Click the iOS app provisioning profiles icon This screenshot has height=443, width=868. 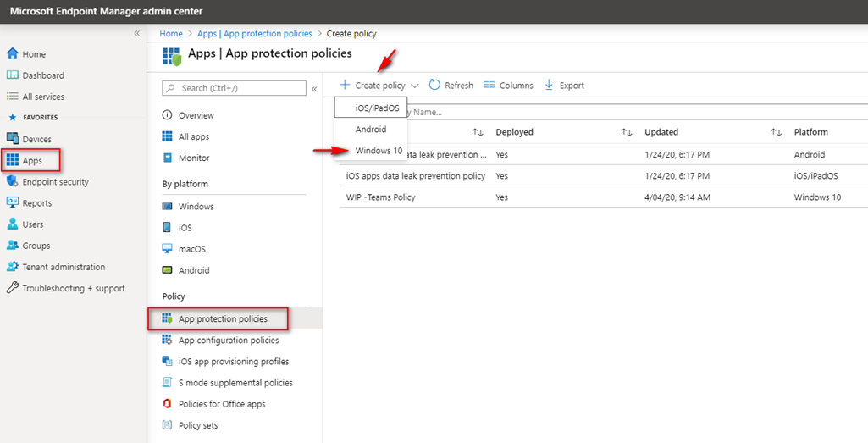(167, 361)
